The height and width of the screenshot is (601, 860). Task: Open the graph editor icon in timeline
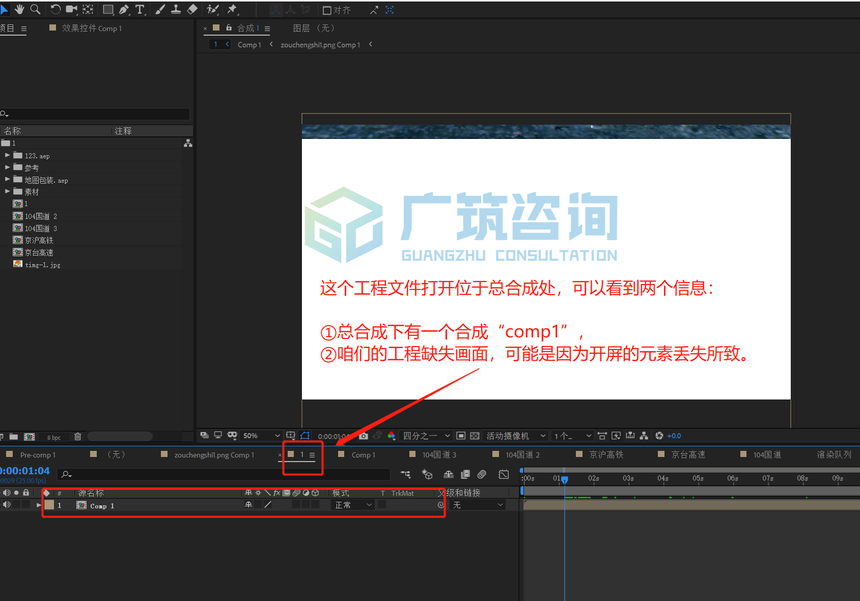pyautogui.click(x=503, y=474)
